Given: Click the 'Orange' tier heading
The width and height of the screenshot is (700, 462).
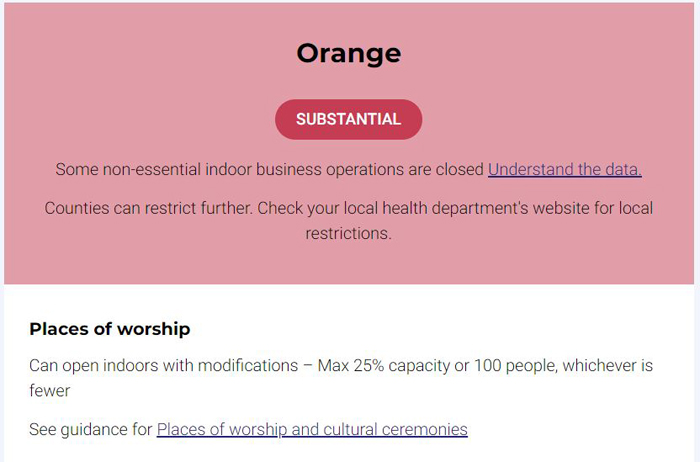Looking at the screenshot, I should coord(349,54).
